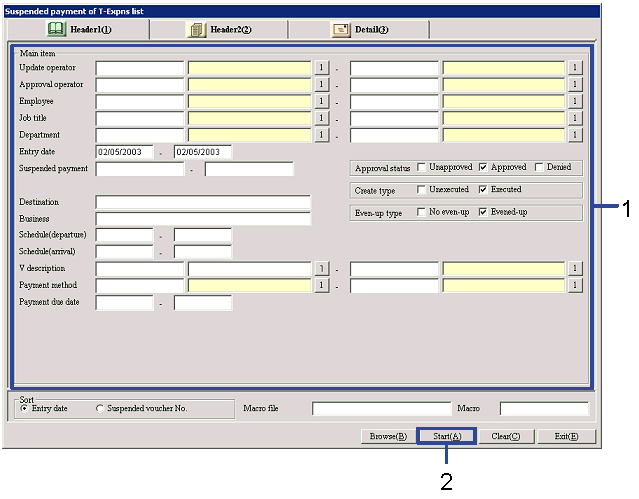Click the Macro file input field
This screenshot has height=499, width=639.
382,408
